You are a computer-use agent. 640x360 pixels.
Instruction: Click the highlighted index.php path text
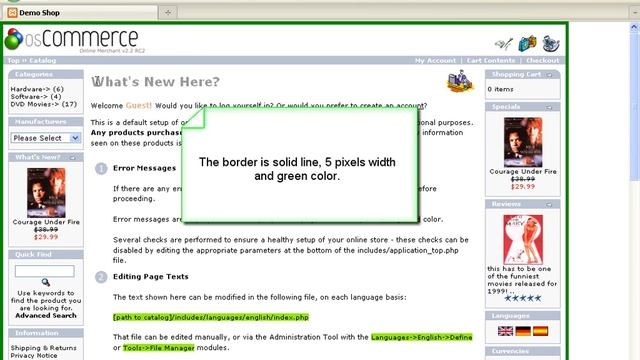[211, 317]
